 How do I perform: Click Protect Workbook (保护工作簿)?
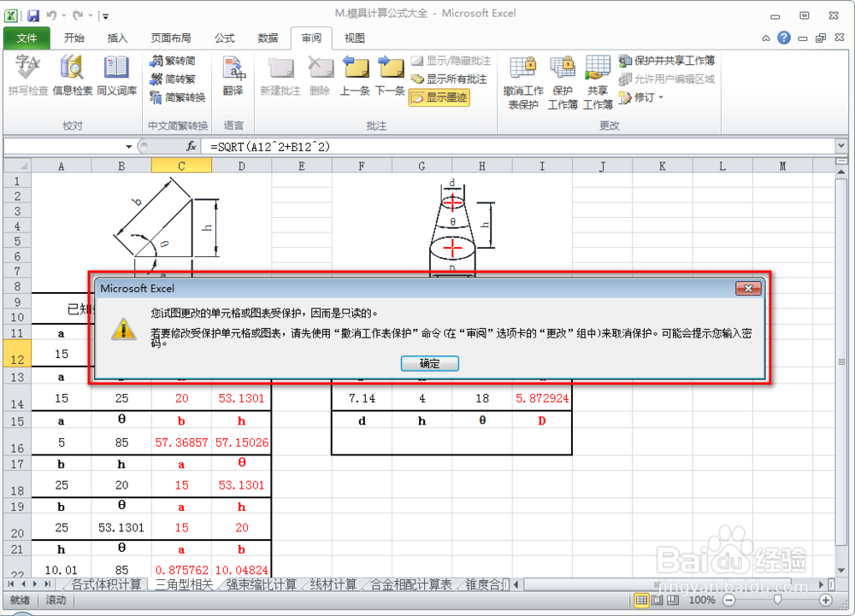563,83
